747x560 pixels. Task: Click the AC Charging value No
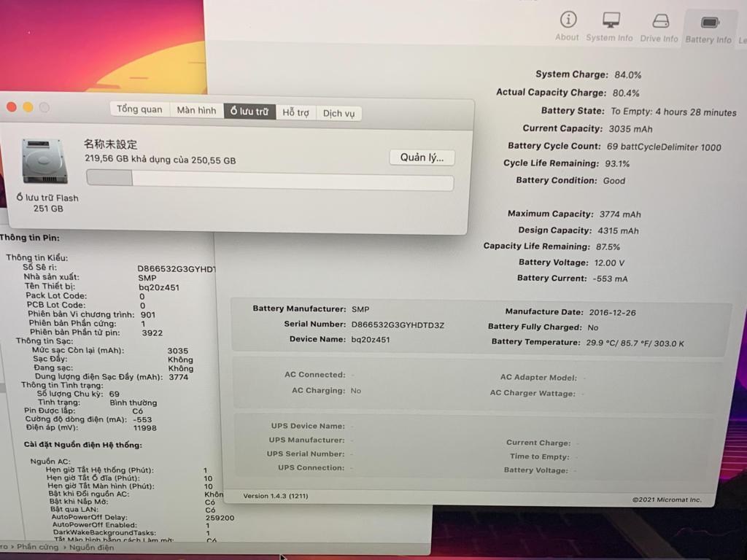coord(356,391)
